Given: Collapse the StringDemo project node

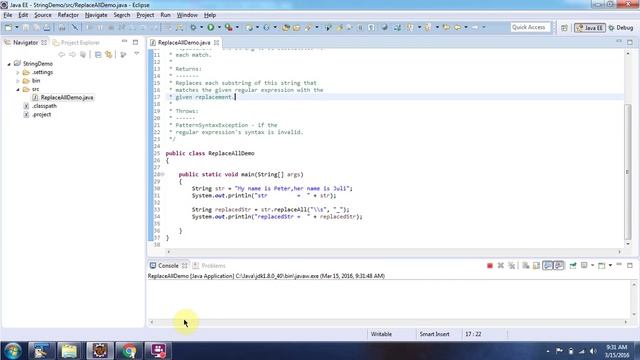Looking at the screenshot, I should tap(9, 64).
